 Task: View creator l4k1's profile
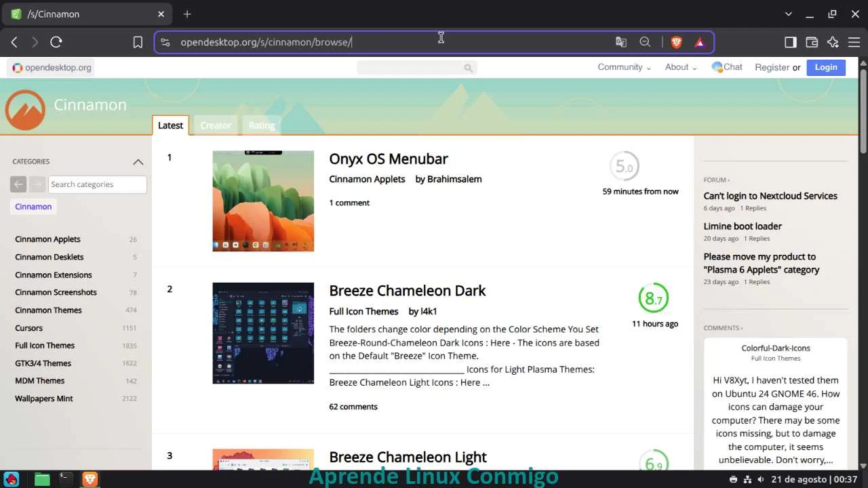(429, 311)
